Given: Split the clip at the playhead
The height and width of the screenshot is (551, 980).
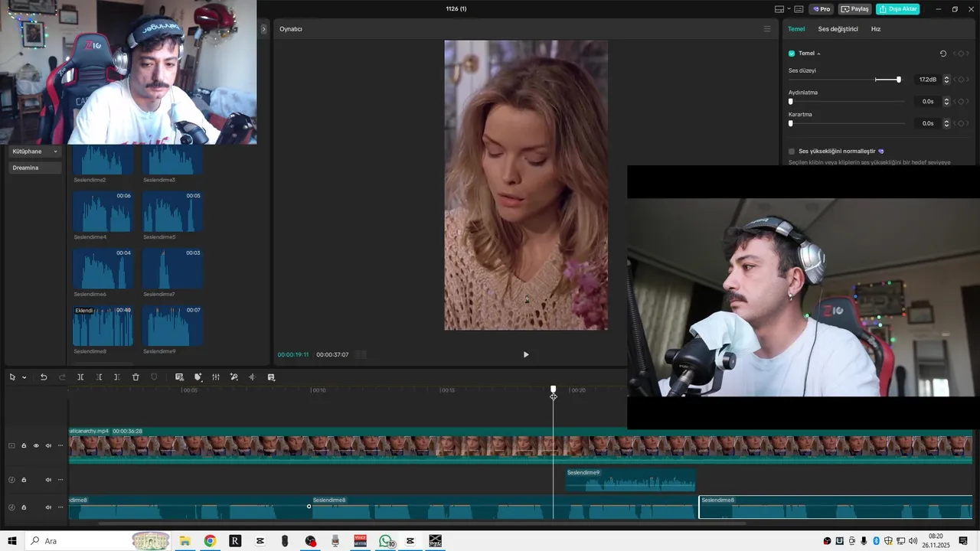Looking at the screenshot, I should coord(80,377).
